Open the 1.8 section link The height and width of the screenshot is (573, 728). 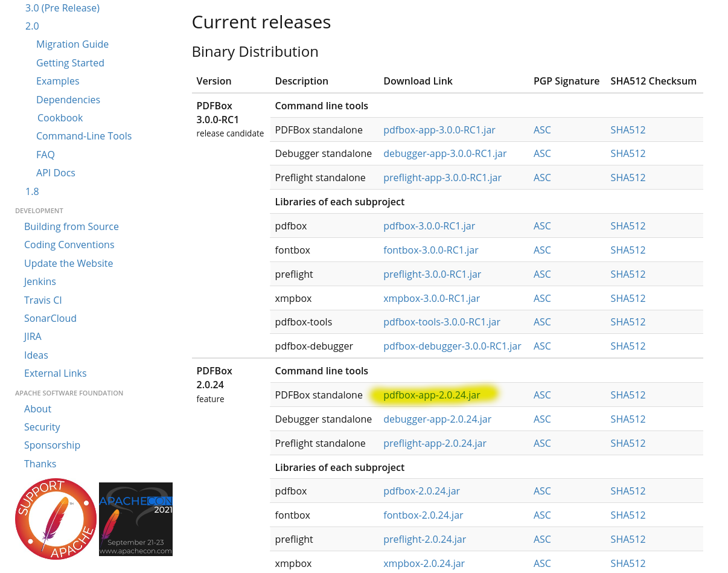(32, 191)
